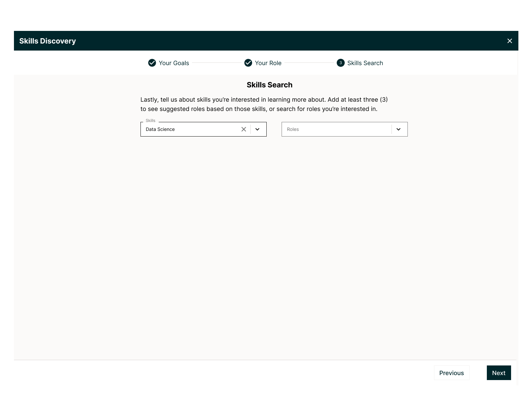Image resolution: width=532 pixels, height=402 pixels.
Task: Clear the Data Science skill selection
Action: pyautogui.click(x=243, y=129)
